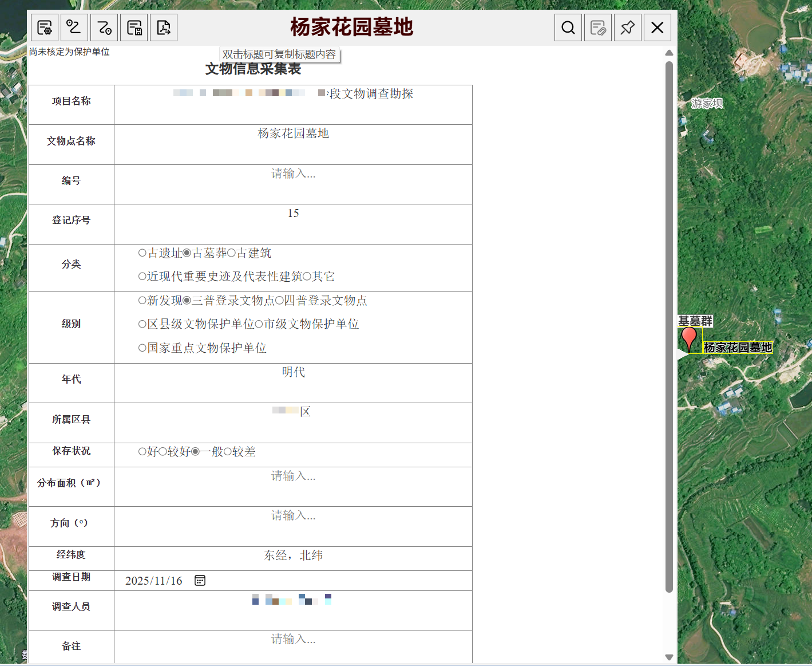This screenshot has width=812, height=666.
Task: Click the scrollbar down arrow
Action: [x=669, y=657]
